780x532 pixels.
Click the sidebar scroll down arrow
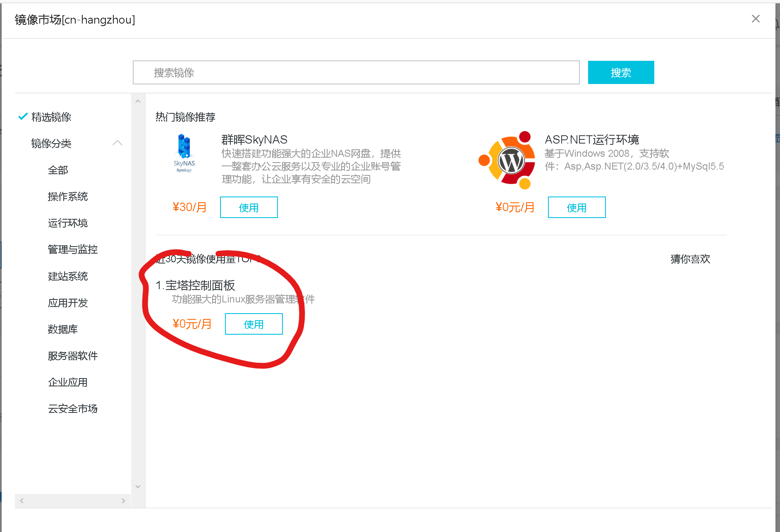[138, 486]
